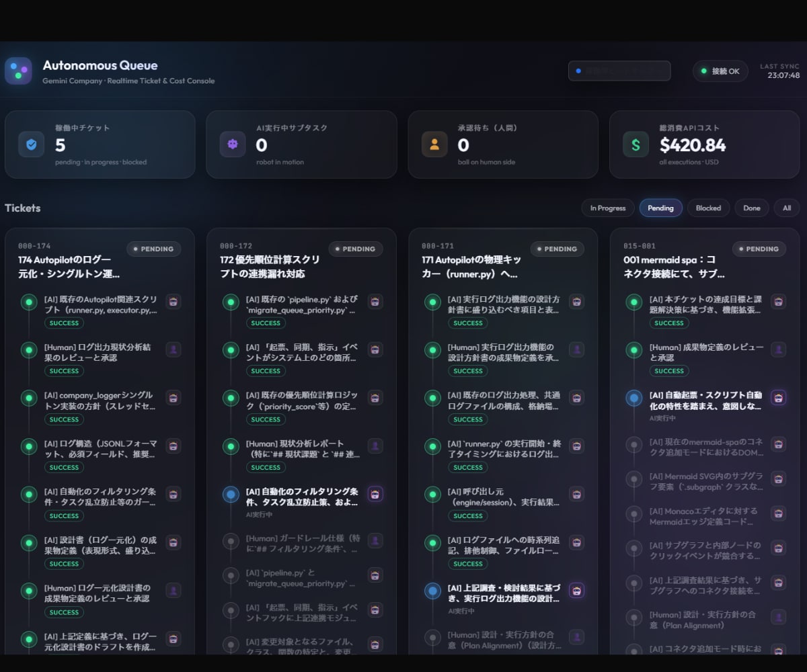This screenshot has width=807, height=672.
Task: Click the robot icon beside 既存のAutopilot関連スクリプト step
Action: (174, 301)
